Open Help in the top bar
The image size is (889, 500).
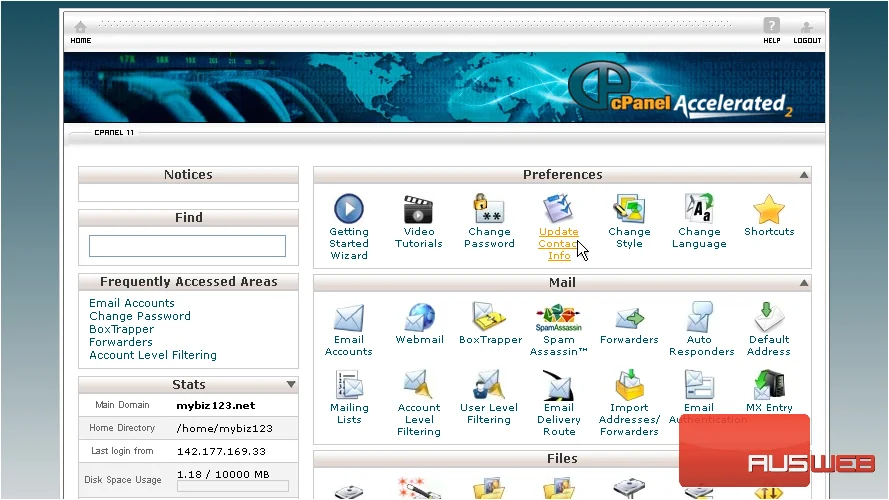click(771, 31)
